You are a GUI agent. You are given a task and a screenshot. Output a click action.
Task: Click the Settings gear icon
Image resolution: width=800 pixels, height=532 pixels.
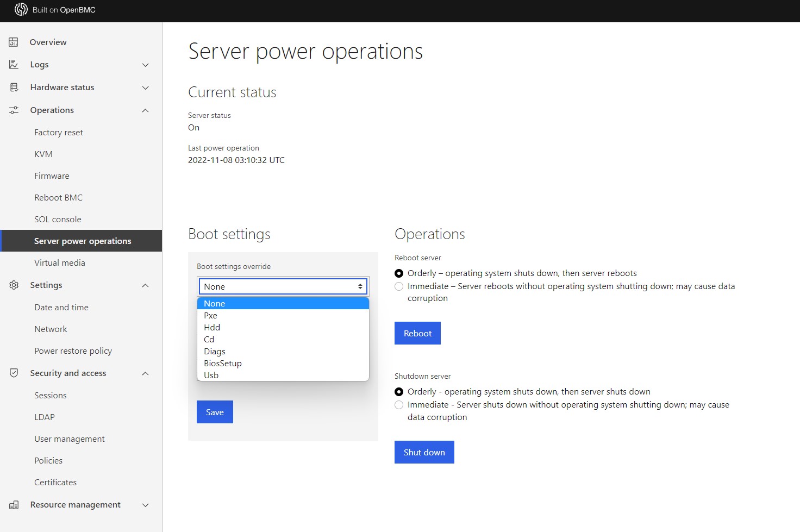(14, 285)
